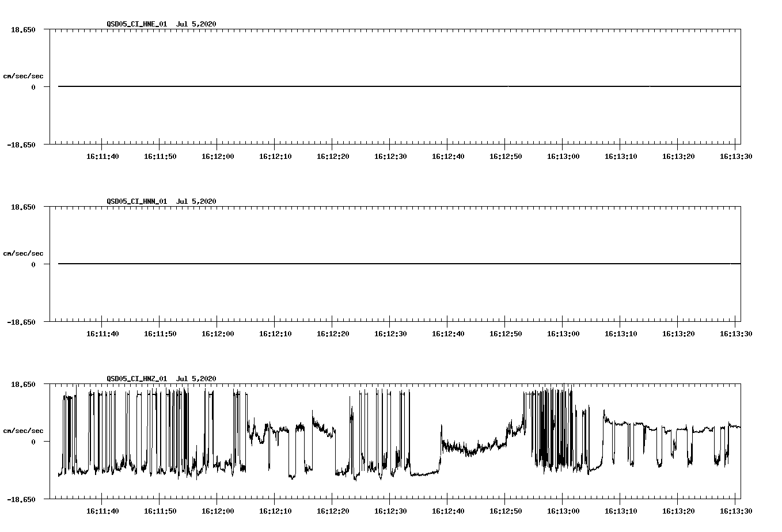Click the 16:12:50 time label under HNZ chart
Image resolution: width=782 pixels, height=532 pixels.
[x=506, y=511]
